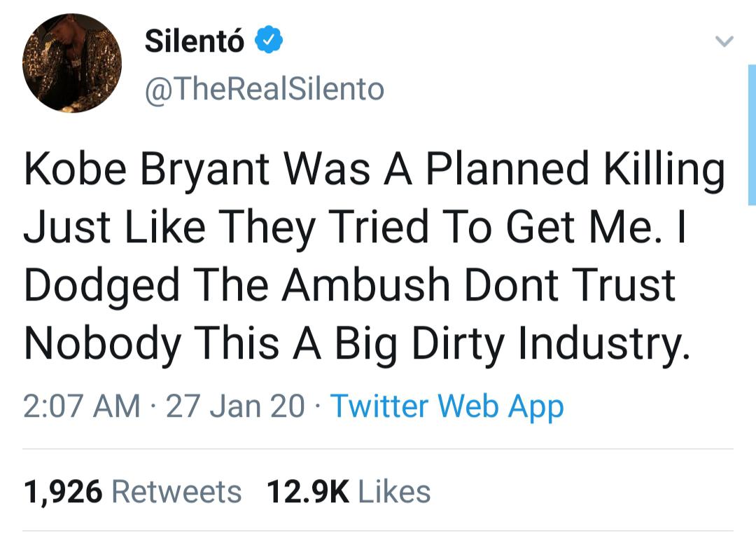Click the 1,926 retweet count number
This screenshot has height=536, width=756.
[x=63, y=491]
